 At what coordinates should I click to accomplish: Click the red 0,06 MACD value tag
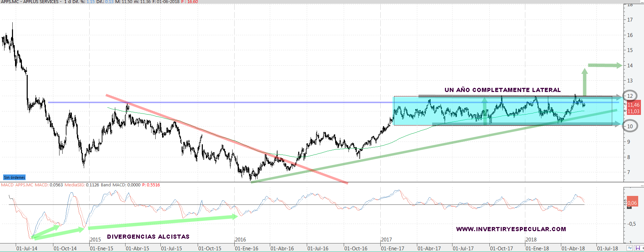(632, 203)
